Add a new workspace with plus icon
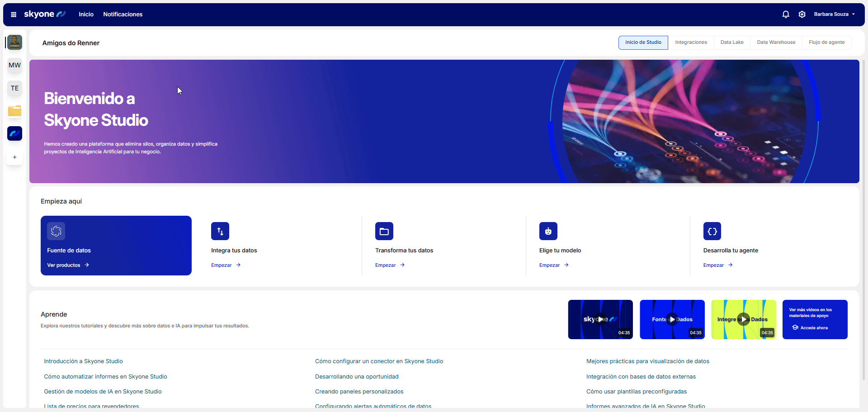 pos(15,157)
